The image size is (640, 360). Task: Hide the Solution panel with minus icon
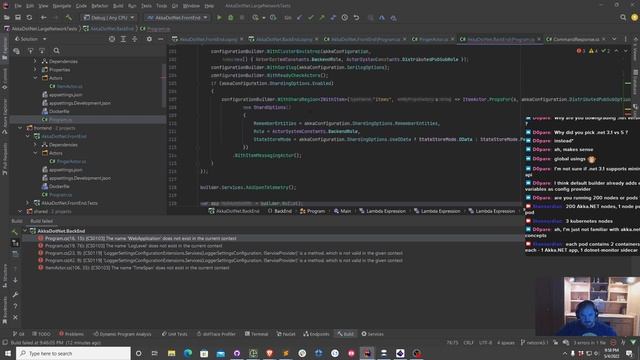[x=161, y=39]
